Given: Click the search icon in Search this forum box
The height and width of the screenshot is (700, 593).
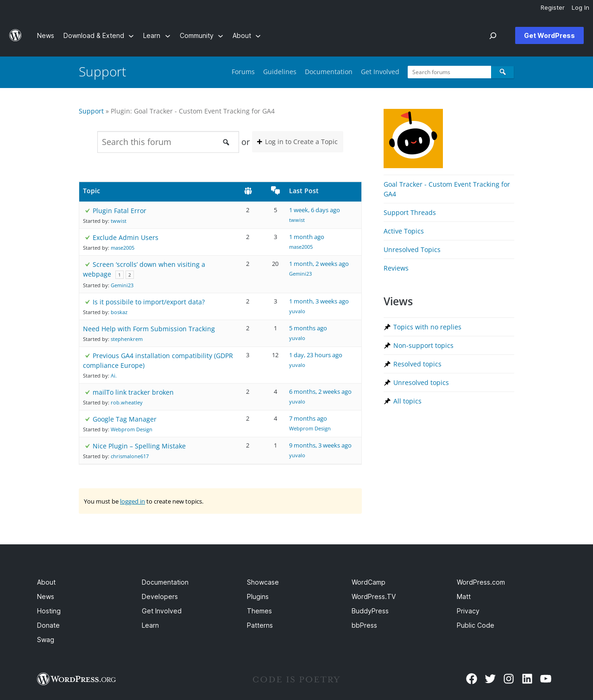Looking at the screenshot, I should pos(226,142).
